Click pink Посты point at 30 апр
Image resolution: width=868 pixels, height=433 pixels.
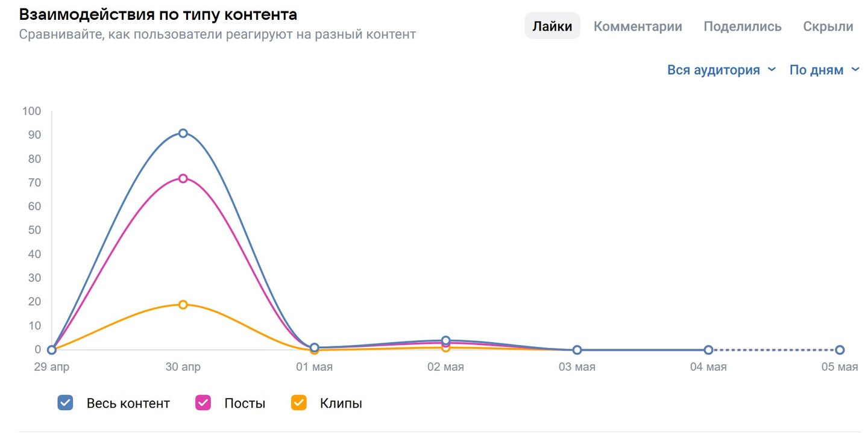pos(183,178)
